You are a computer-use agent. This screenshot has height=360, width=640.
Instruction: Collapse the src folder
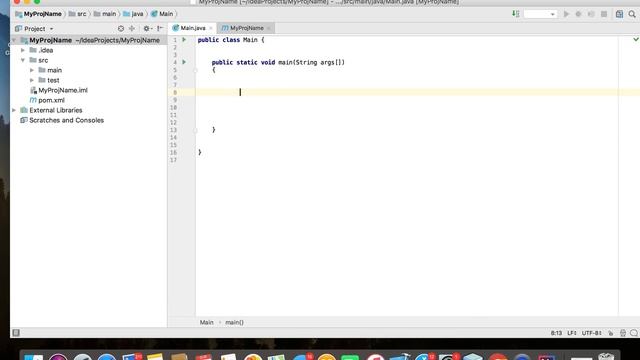(23, 60)
